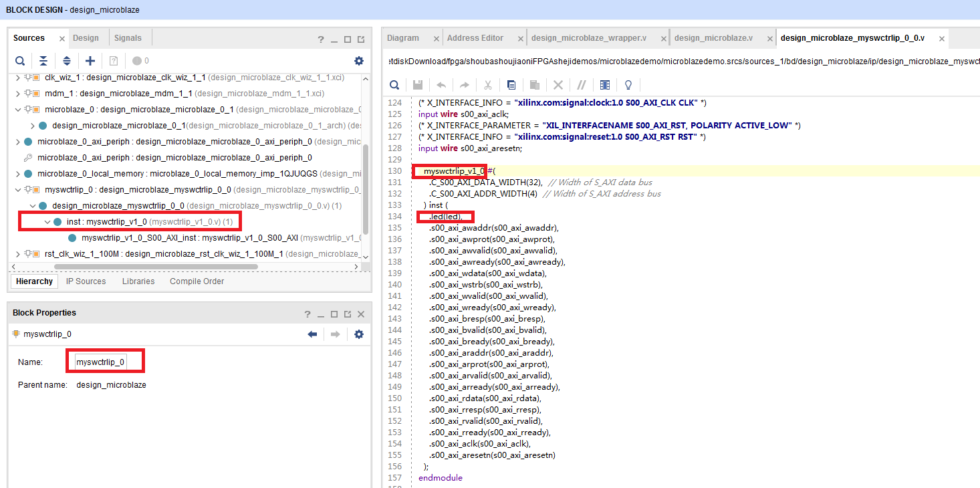Open the Compile Order view

click(197, 281)
